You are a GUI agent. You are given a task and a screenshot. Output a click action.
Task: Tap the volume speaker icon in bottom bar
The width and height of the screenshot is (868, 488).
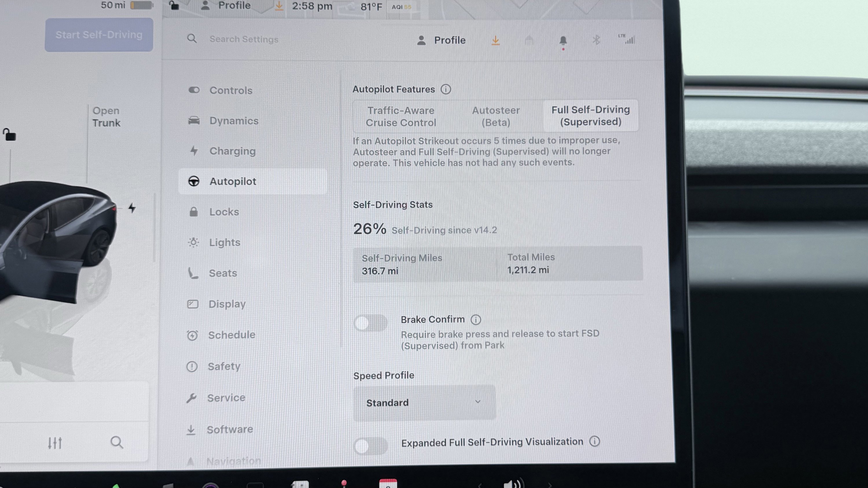click(514, 483)
